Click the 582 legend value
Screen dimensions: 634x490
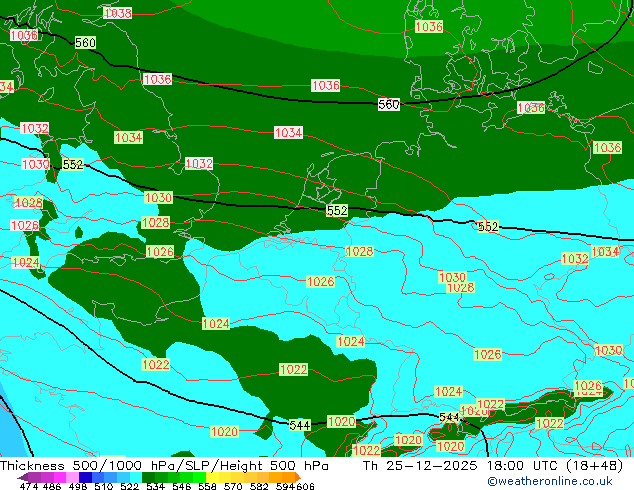(x=259, y=486)
